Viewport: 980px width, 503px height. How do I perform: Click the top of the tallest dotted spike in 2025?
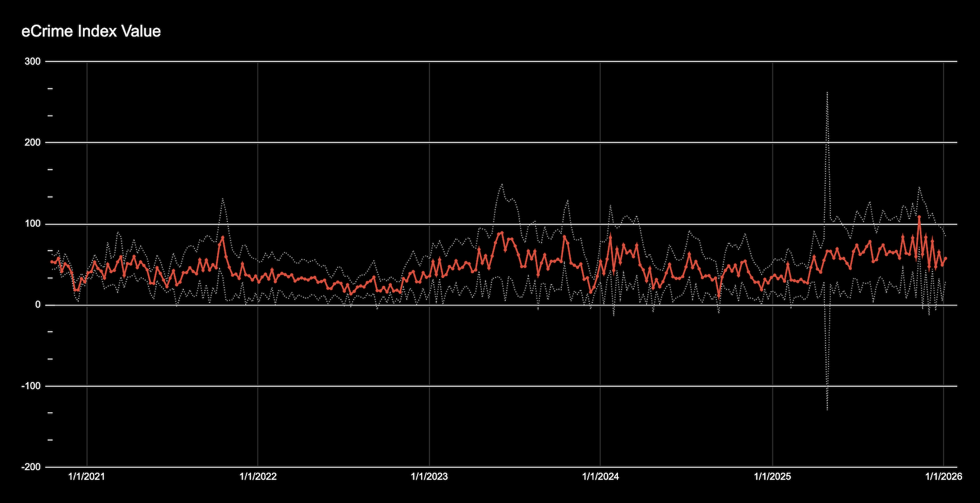click(x=827, y=92)
